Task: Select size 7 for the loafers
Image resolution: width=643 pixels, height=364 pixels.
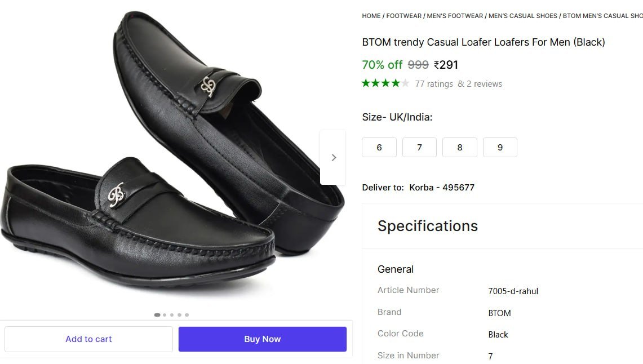Action: point(419,147)
